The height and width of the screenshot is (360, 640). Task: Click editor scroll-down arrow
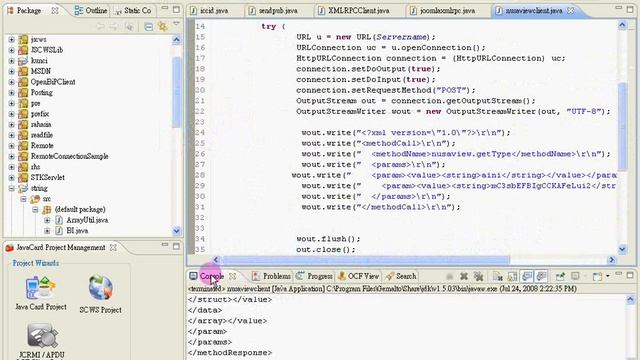click(622, 249)
